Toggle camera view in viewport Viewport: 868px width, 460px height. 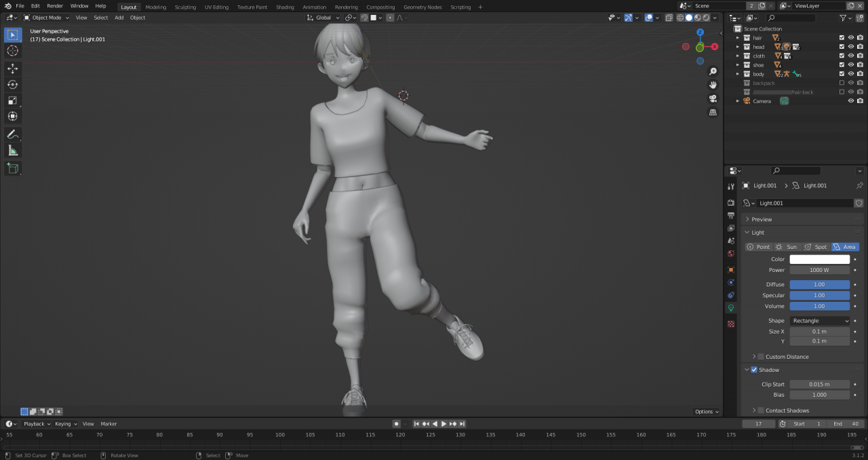713,98
